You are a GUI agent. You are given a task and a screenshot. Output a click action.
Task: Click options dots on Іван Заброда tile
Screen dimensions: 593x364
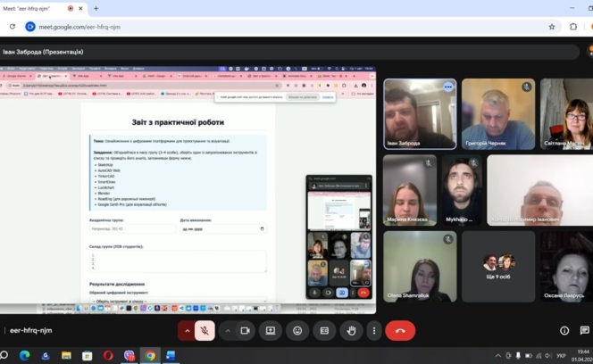pos(447,87)
